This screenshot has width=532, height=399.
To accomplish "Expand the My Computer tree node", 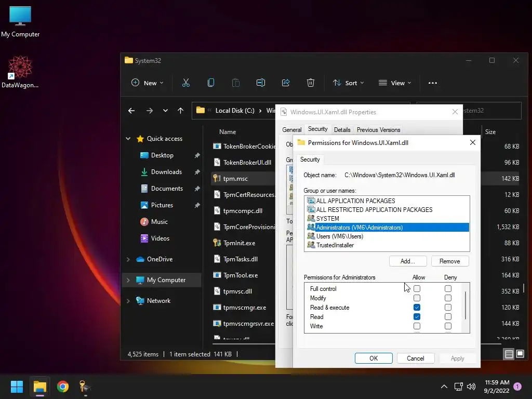I will tap(128, 280).
